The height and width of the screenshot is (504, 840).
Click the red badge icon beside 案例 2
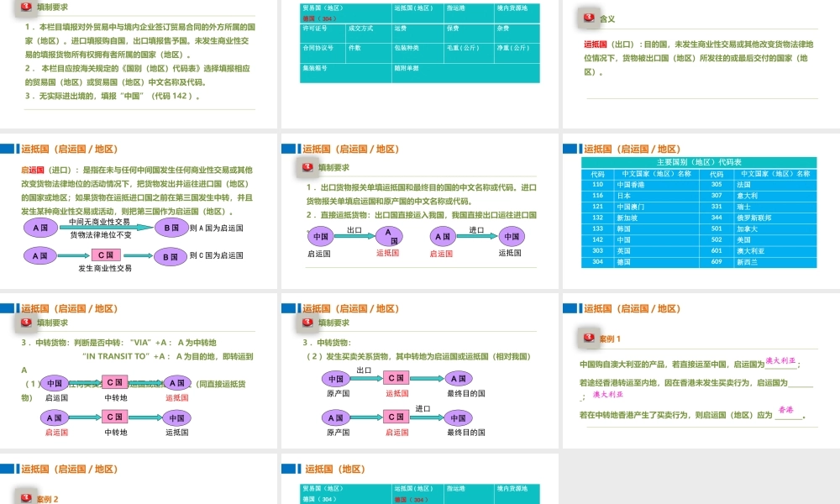coord(26,497)
